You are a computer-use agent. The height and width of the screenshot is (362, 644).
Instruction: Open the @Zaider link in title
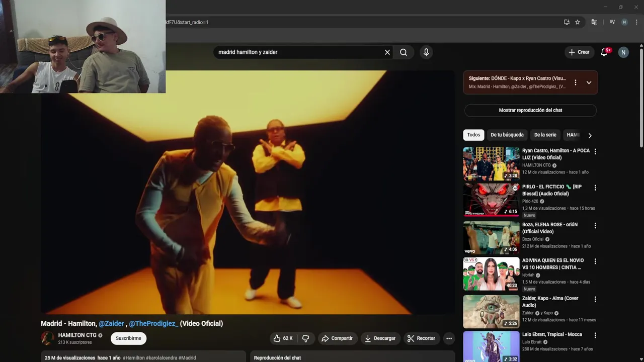coord(111,324)
